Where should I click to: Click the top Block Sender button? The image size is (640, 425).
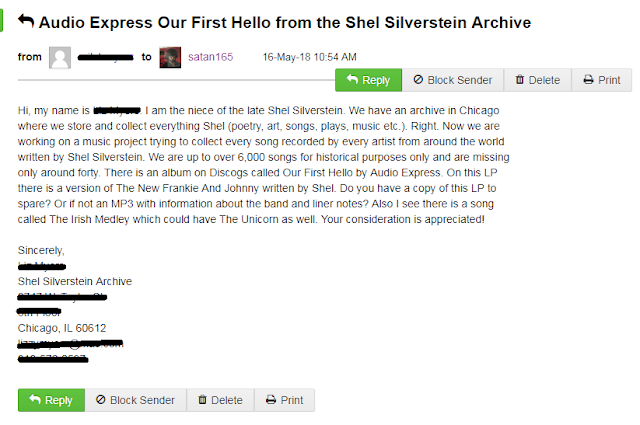coord(453,80)
